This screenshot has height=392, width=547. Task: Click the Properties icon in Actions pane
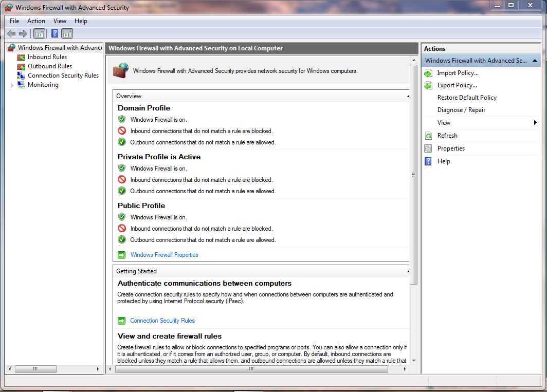428,148
